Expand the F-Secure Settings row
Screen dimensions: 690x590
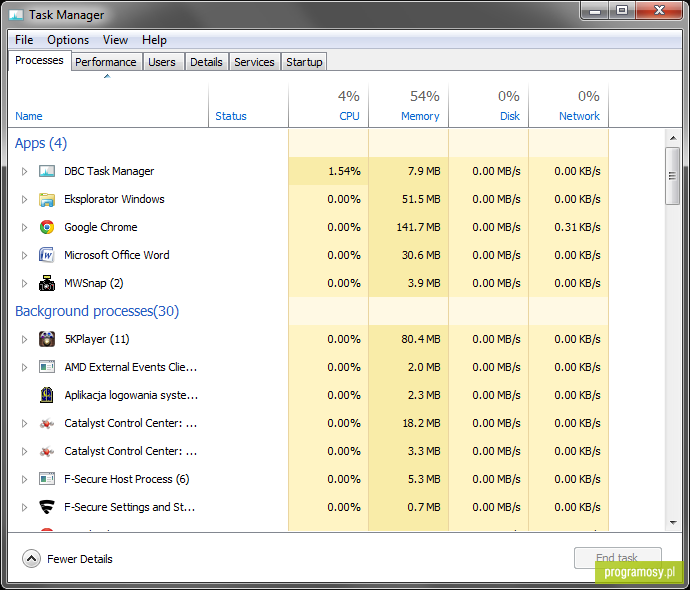(25, 507)
